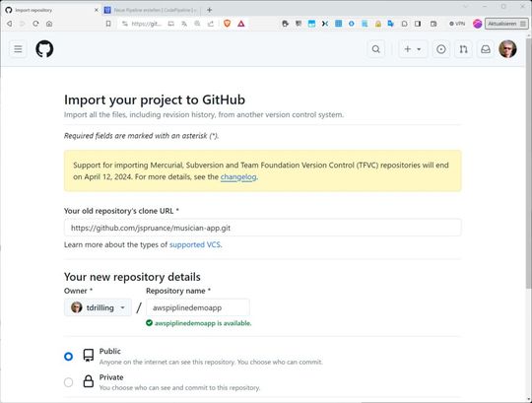Click 'awspiplinedemoapp is available' message
Viewport: 532px width, 403px height.
199,323
